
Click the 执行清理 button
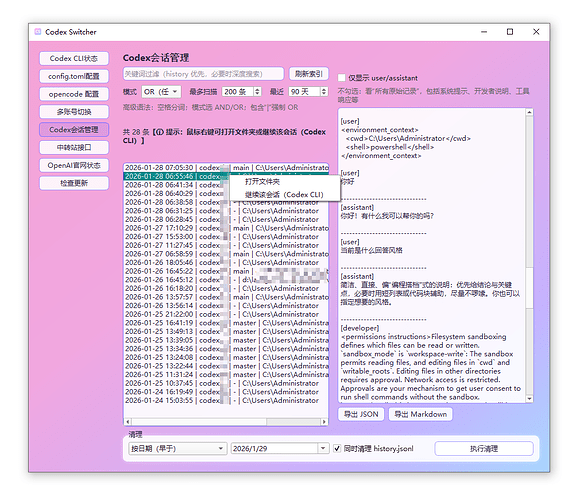tap(484, 449)
